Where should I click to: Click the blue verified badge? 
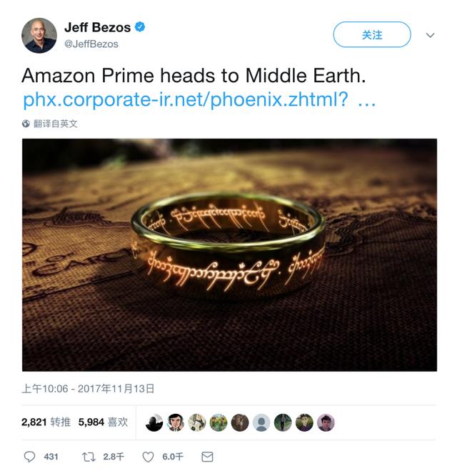[x=141, y=27]
